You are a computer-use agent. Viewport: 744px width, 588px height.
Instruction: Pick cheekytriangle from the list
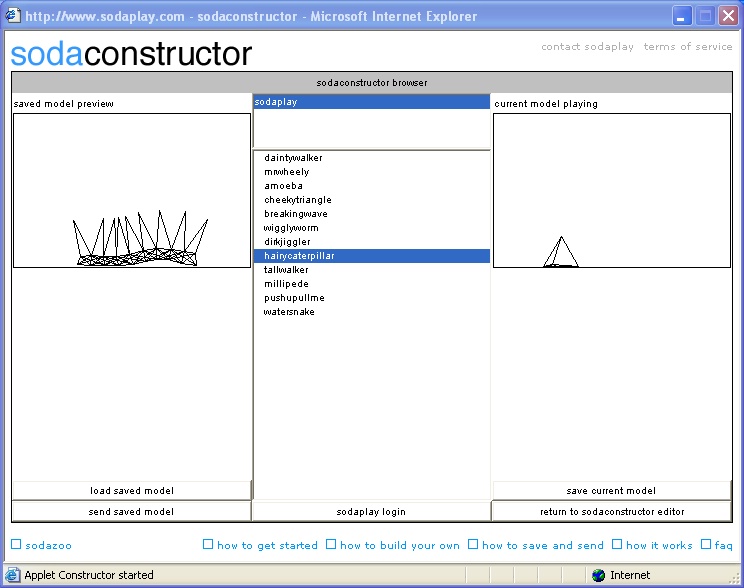372,200
